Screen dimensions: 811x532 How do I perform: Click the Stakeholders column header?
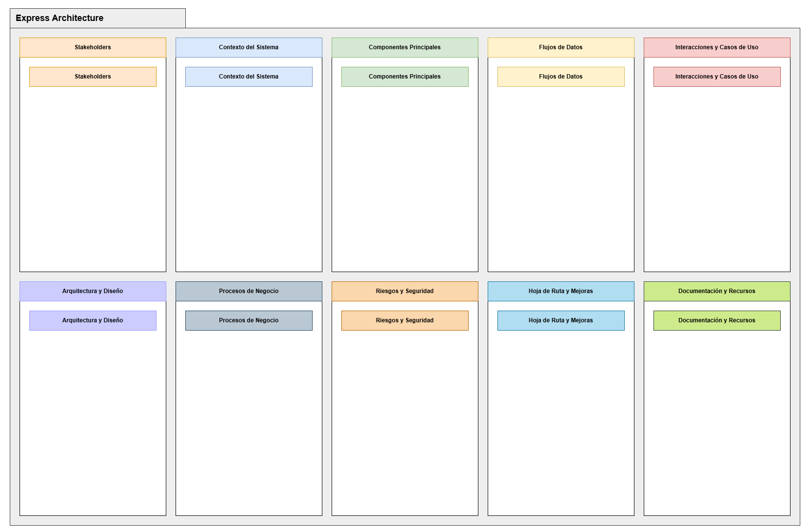point(93,47)
